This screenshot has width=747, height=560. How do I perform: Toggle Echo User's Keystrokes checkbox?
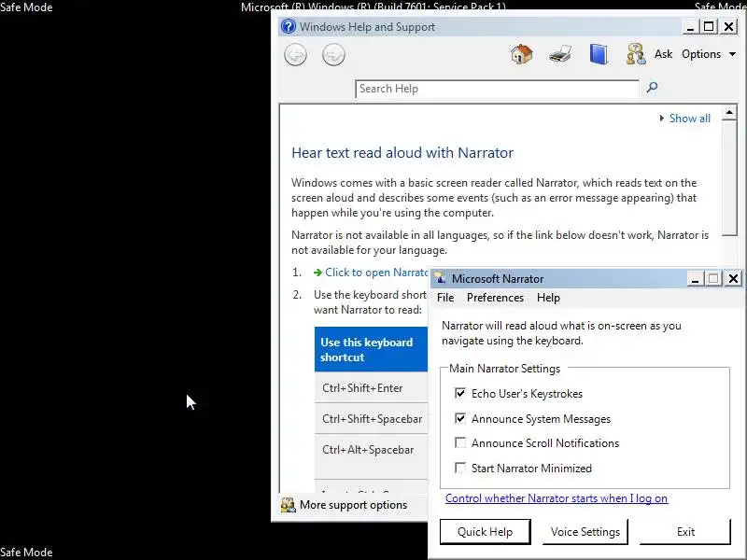pyautogui.click(x=460, y=393)
